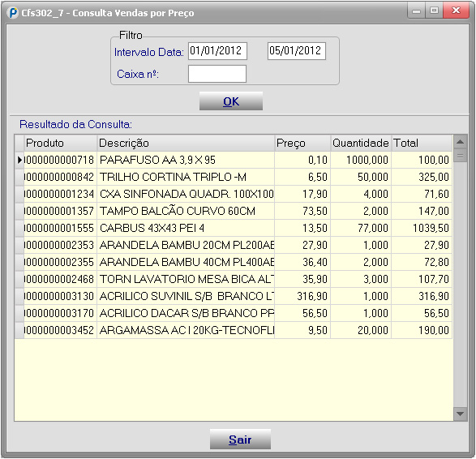Click the Sair button

pos(240,439)
